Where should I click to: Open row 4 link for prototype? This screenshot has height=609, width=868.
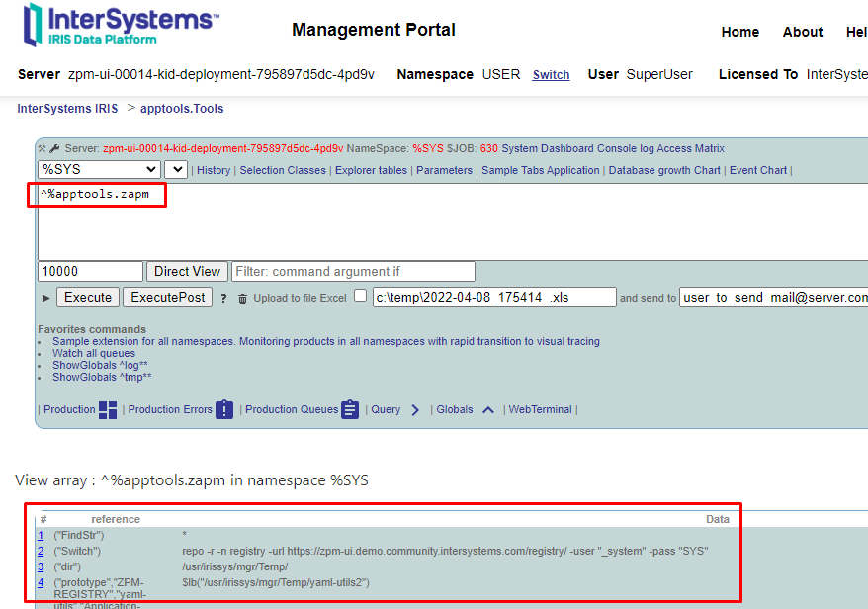[41, 583]
